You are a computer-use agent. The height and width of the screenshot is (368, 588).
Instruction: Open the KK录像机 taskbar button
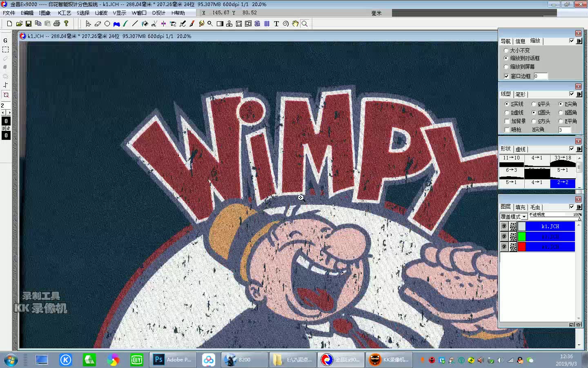389,360
